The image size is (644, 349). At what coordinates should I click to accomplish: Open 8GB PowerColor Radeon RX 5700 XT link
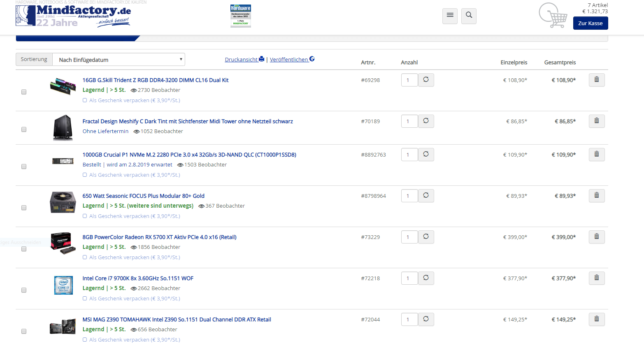159,237
